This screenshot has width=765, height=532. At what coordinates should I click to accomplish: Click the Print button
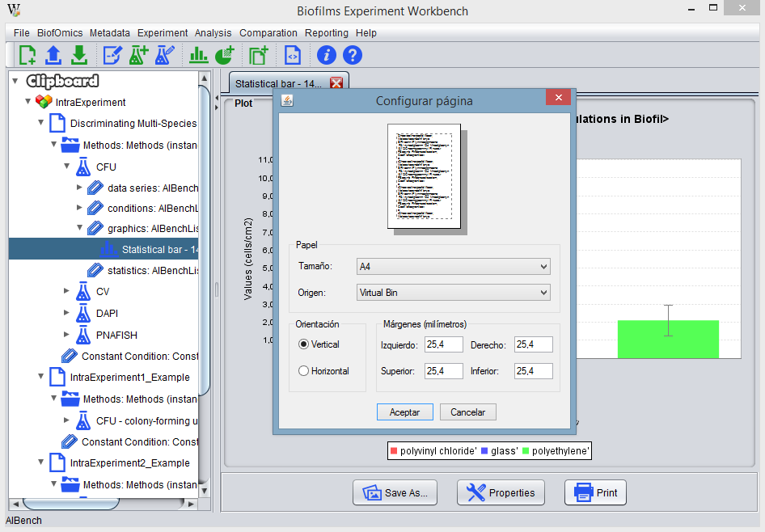pyautogui.click(x=595, y=492)
